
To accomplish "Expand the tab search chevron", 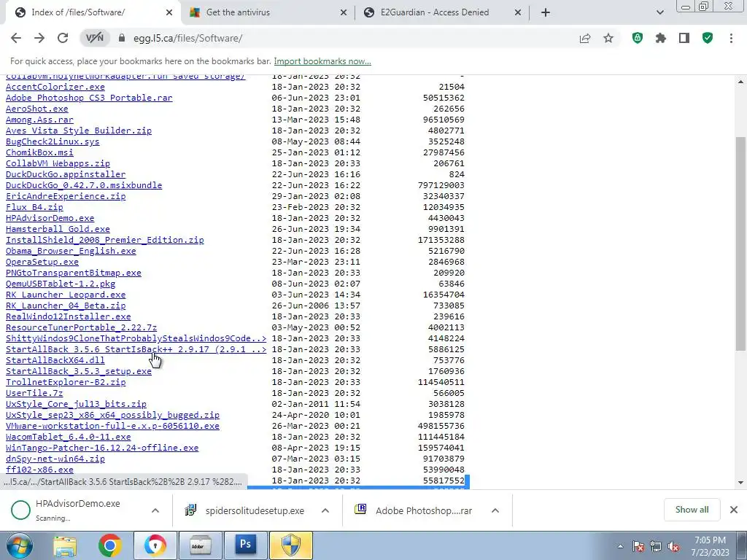I will click(x=659, y=13).
